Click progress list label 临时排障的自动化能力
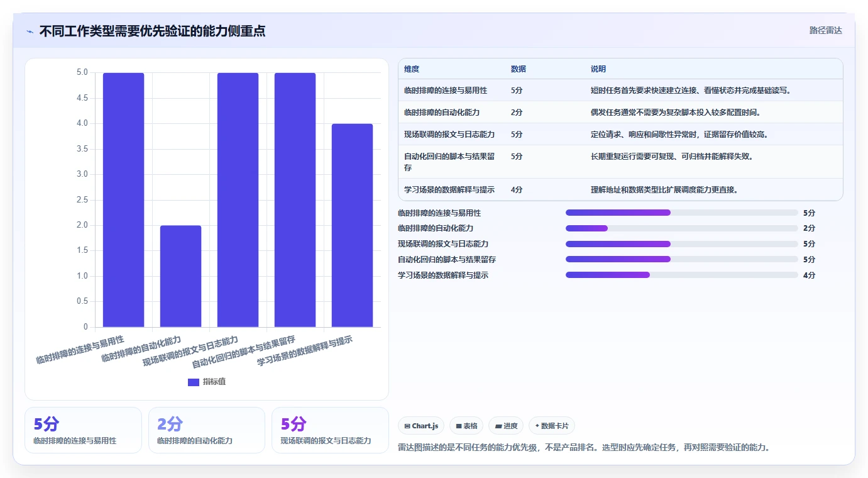868x478 pixels. [436, 228]
